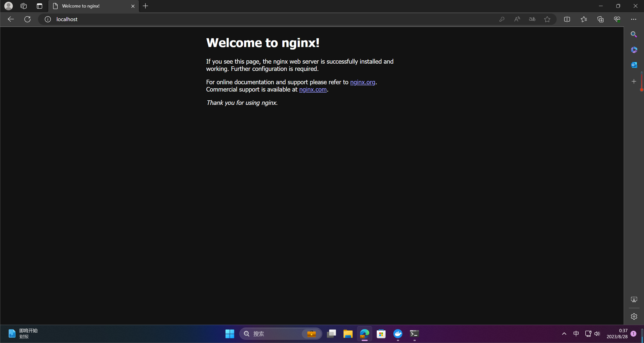Click the sidebar search icon

[634, 34]
